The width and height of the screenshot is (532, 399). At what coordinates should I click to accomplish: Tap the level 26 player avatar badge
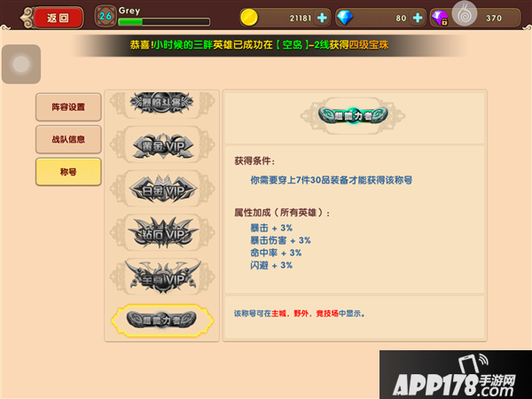click(105, 16)
